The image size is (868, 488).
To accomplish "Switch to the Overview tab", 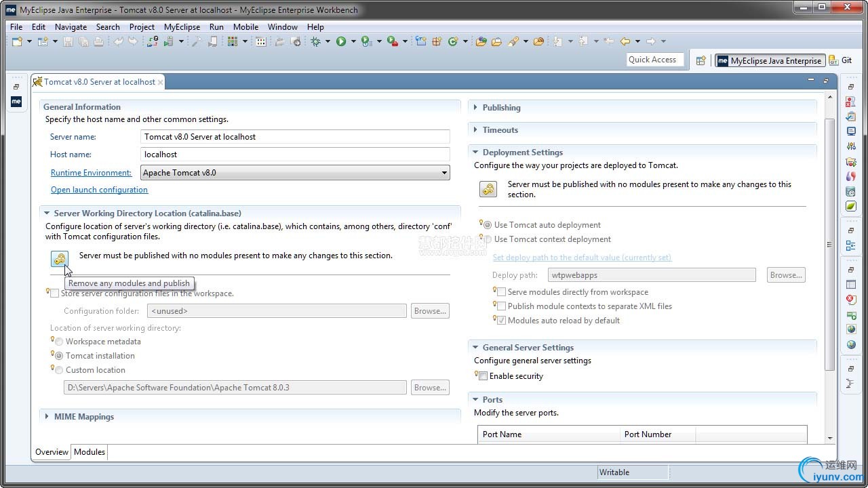I will (x=52, y=452).
